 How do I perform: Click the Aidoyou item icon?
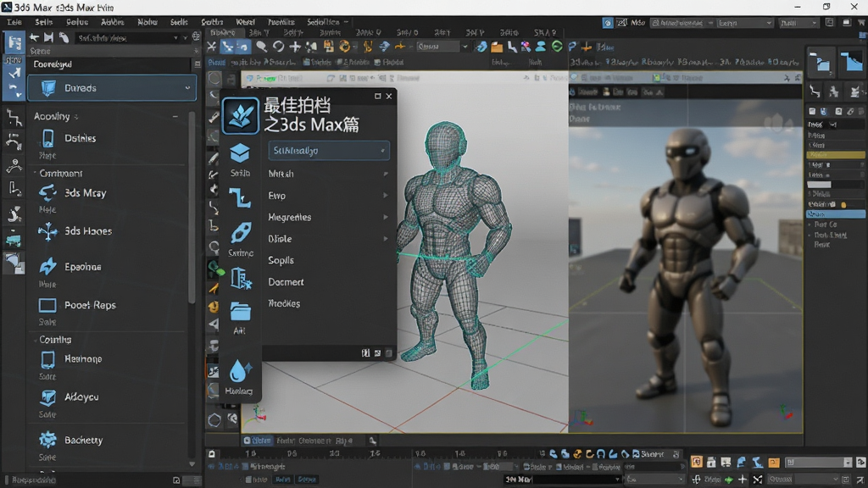(x=47, y=397)
